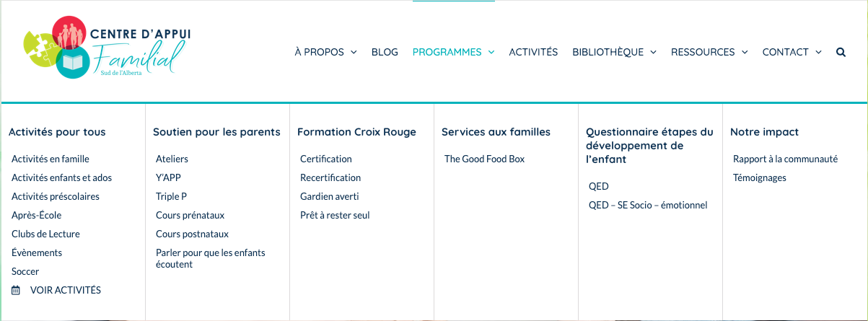Image resolution: width=868 pixels, height=321 pixels.
Task: Open the Activités nav item
Action: coord(533,52)
